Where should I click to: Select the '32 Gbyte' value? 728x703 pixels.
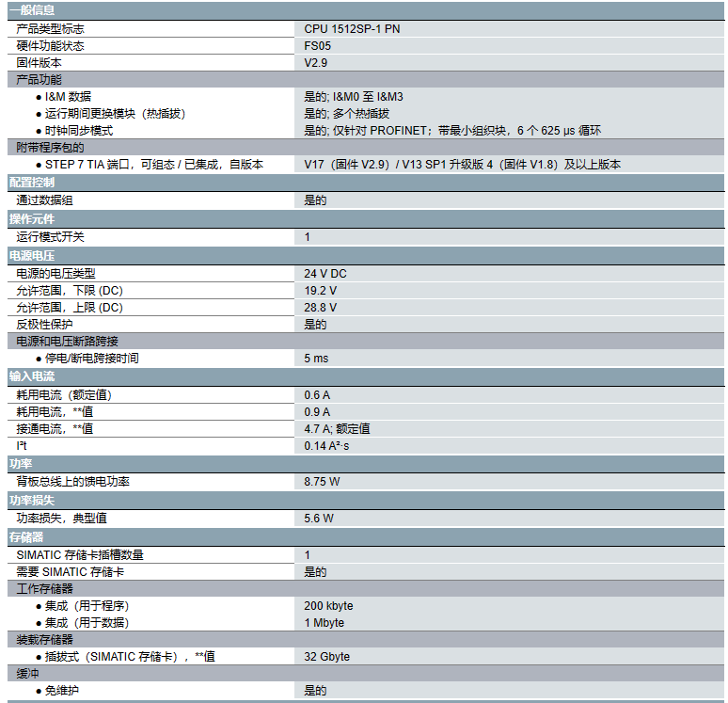pos(327,657)
